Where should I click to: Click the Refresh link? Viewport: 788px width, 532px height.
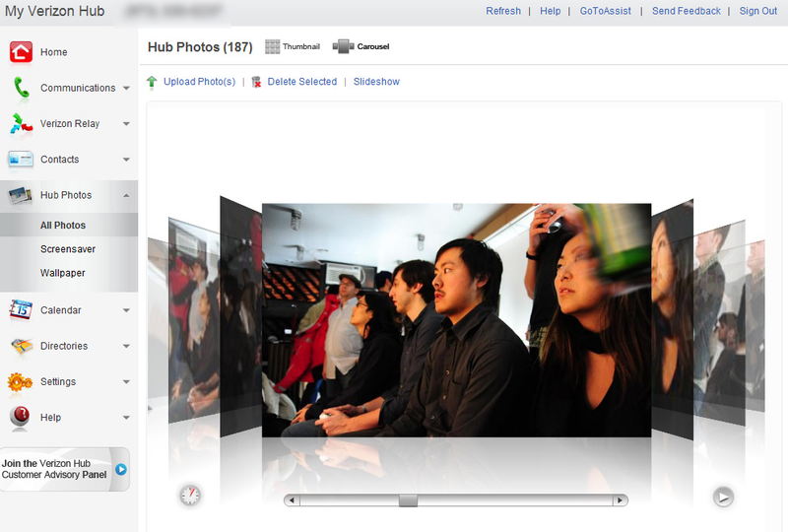click(503, 11)
